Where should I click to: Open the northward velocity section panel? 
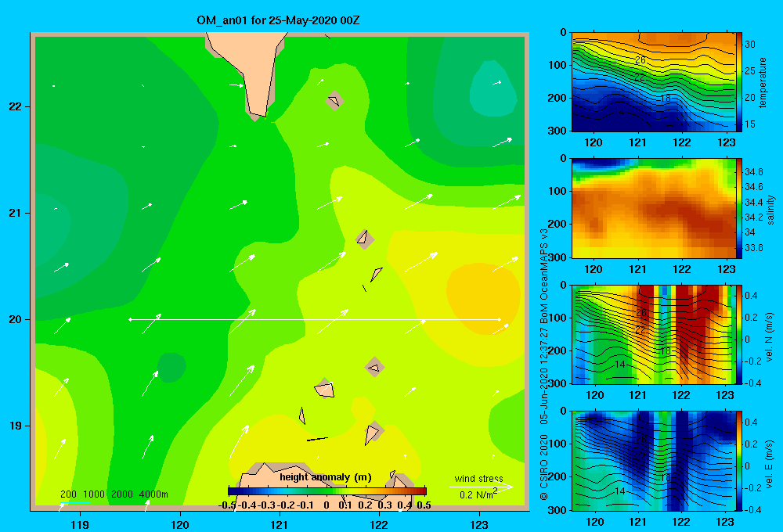[x=653, y=335]
